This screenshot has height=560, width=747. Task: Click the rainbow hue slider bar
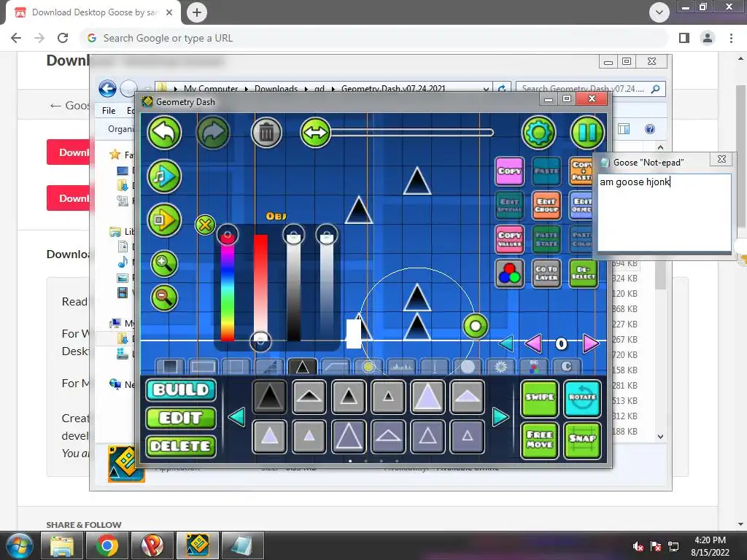228,287
